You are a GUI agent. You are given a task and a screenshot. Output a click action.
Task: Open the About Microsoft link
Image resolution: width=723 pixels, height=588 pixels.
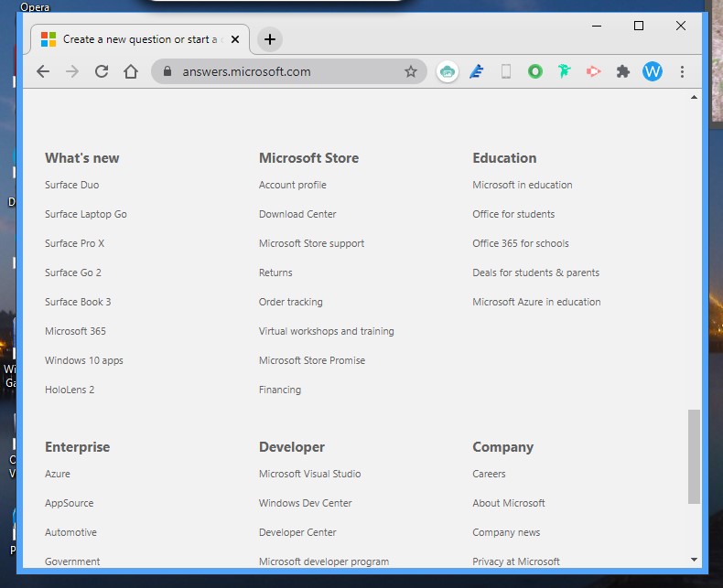click(x=509, y=503)
